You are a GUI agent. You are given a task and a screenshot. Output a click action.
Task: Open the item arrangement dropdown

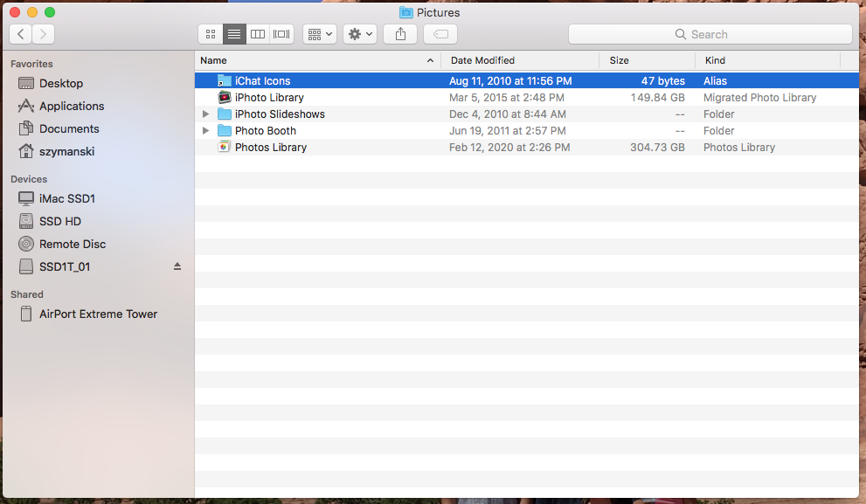(320, 34)
